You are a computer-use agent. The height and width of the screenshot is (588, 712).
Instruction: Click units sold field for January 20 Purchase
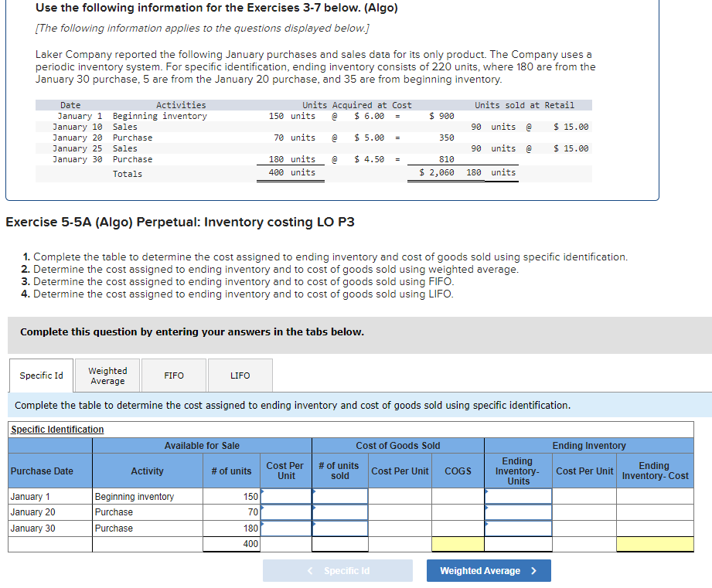(340, 512)
